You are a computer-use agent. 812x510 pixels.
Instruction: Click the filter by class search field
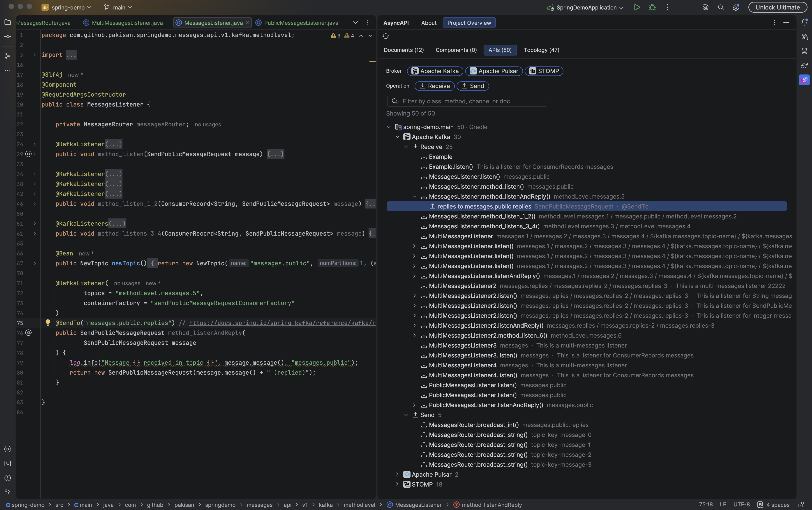click(467, 101)
